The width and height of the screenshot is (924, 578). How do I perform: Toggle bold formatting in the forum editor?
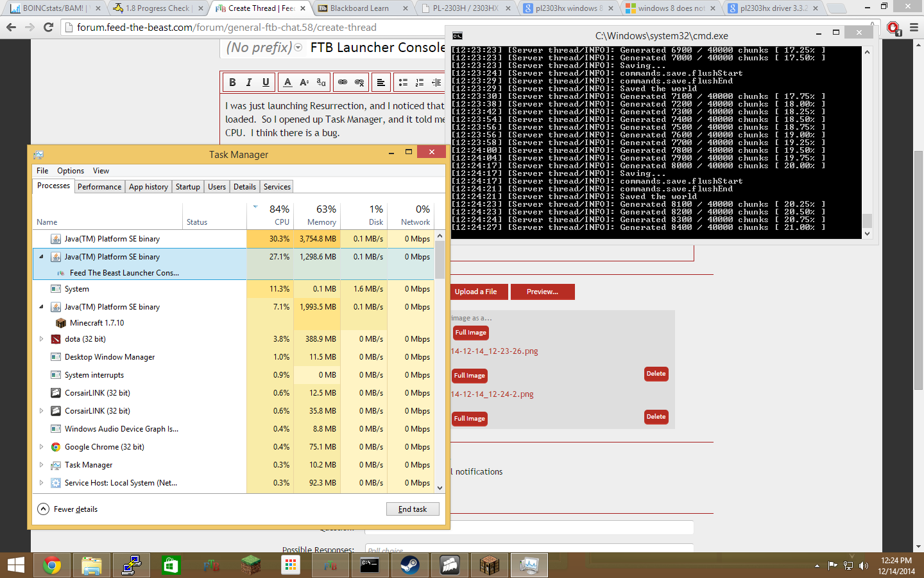(x=232, y=82)
